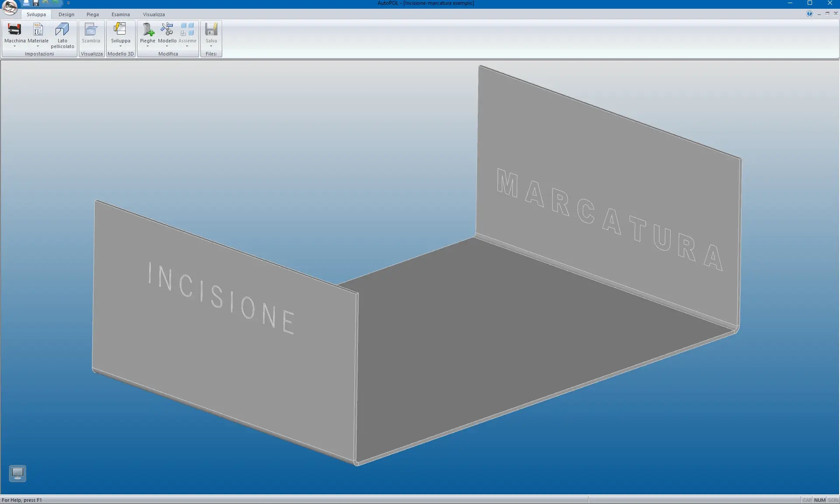Click the Pieghe add-bend icon
840x504 pixels.
[147, 30]
